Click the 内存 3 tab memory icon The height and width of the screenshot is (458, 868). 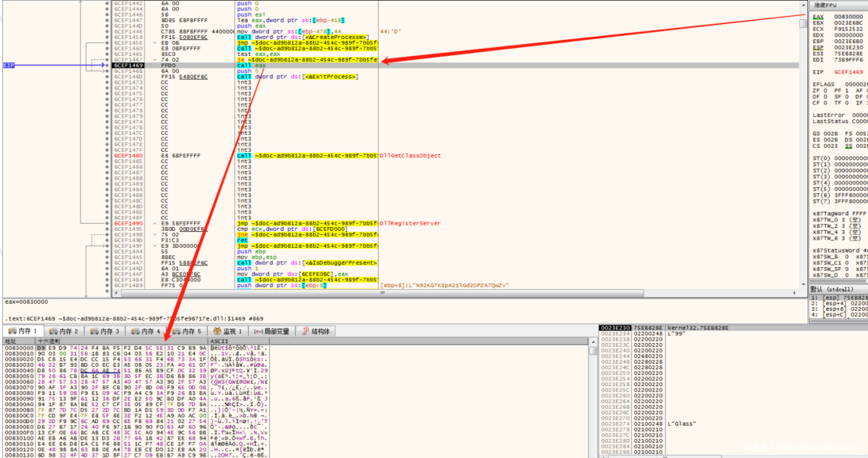tap(94, 331)
